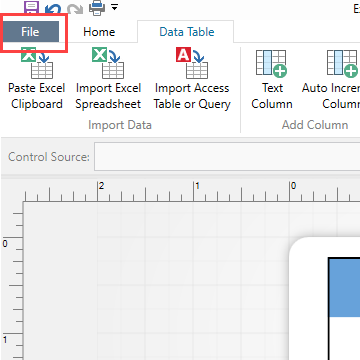Open the File menu tab

coord(30,32)
